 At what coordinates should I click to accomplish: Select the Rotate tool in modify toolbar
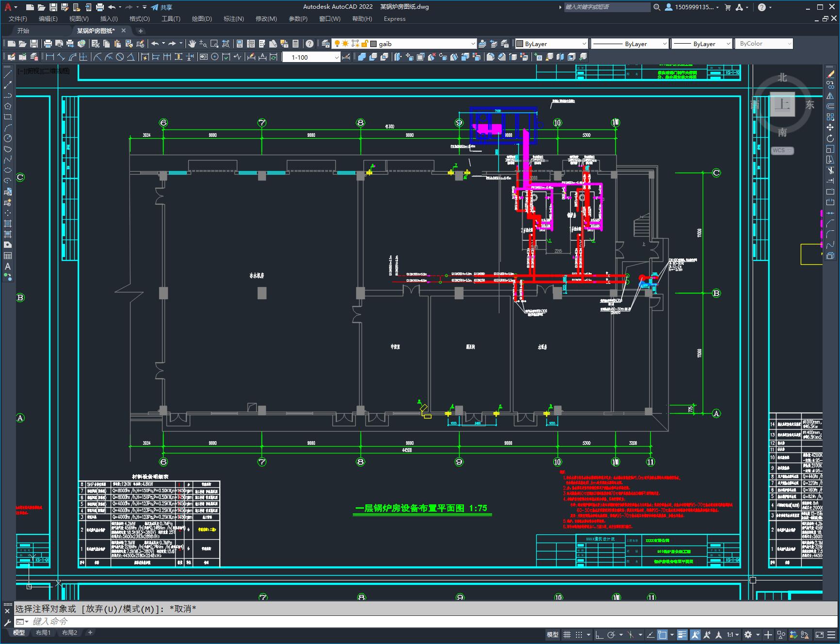click(830, 138)
